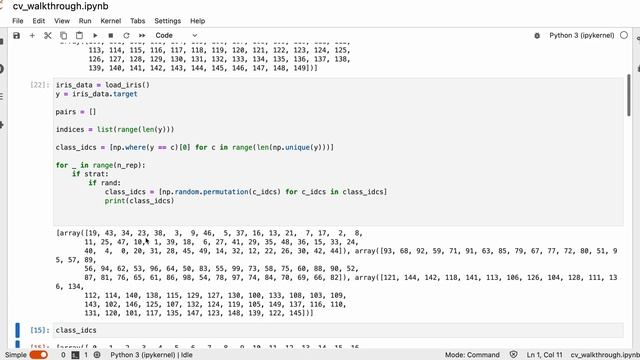
Task: Click the trusted notebook shield icon
Action: pyautogui.click(x=513, y=355)
